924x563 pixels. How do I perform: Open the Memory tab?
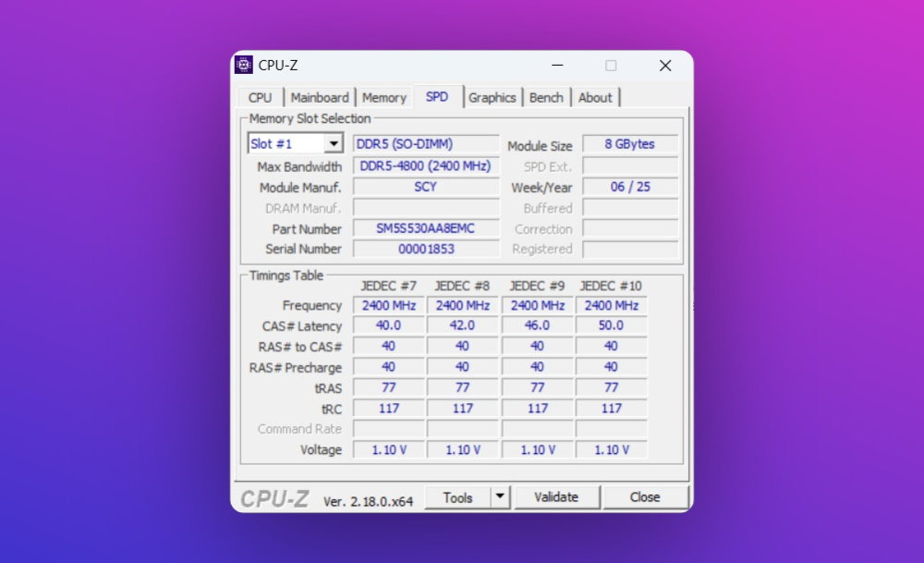(384, 98)
